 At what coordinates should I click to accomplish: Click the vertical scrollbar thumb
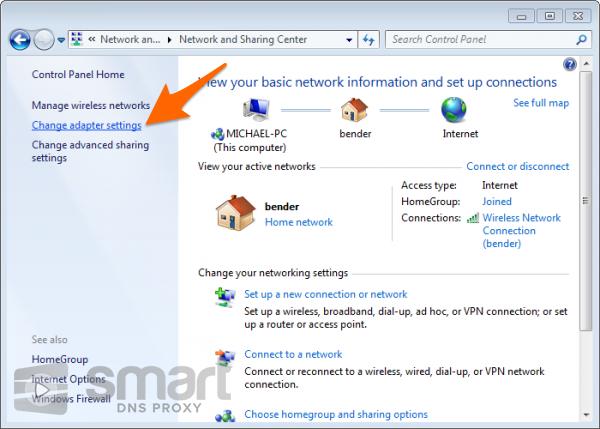586,201
